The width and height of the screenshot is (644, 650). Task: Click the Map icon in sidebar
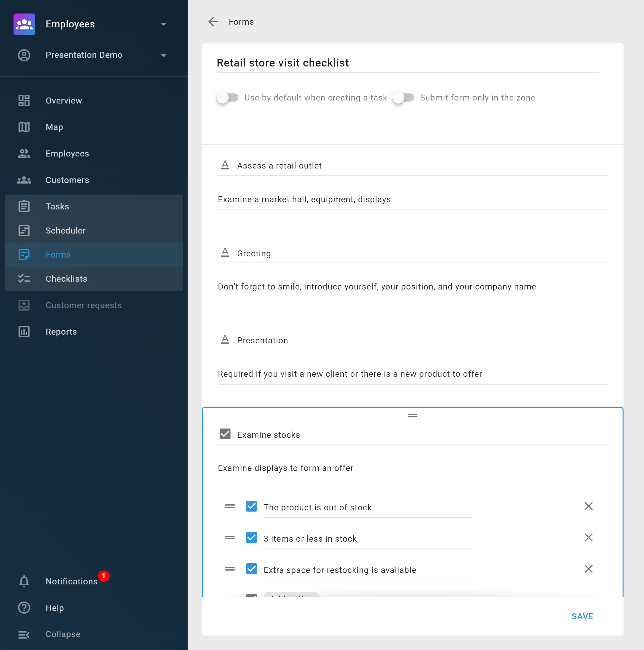tap(24, 126)
